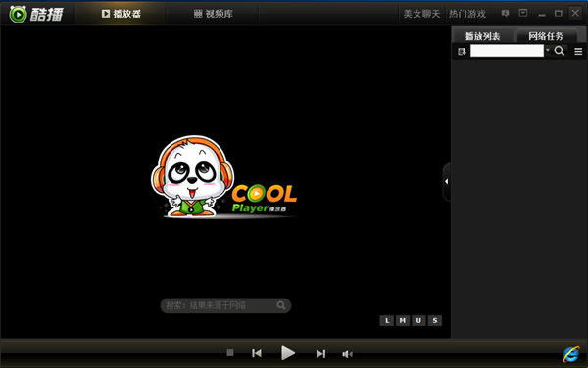Image resolution: width=588 pixels, height=368 pixels.
Task: Switch to the 播放列表 tab
Action: [x=482, y=36]
